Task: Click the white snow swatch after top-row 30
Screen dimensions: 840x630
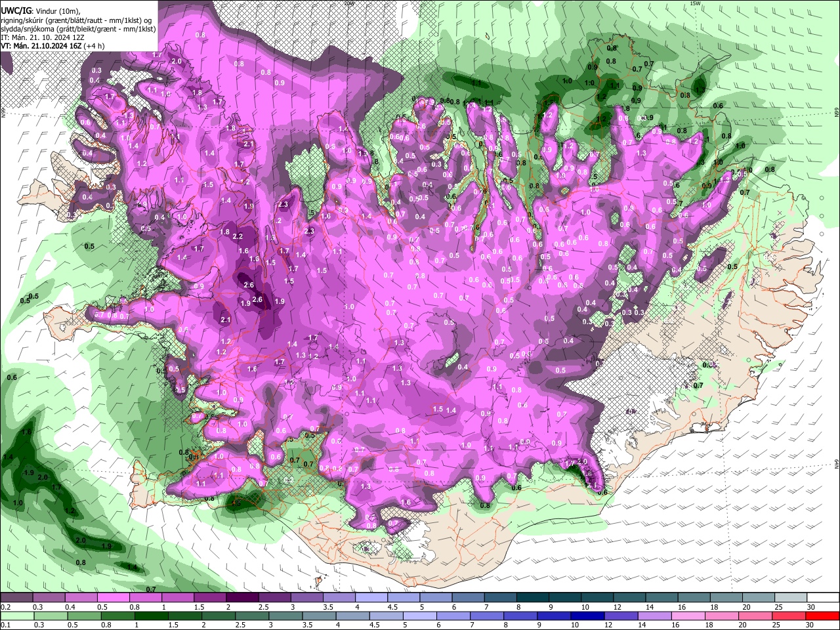Action: point(823,597)
